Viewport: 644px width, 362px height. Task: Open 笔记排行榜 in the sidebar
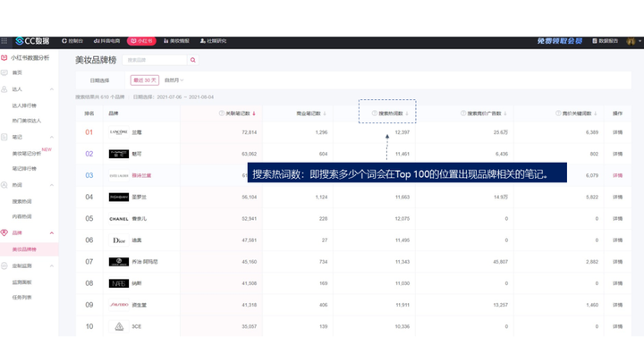point(24,169)
